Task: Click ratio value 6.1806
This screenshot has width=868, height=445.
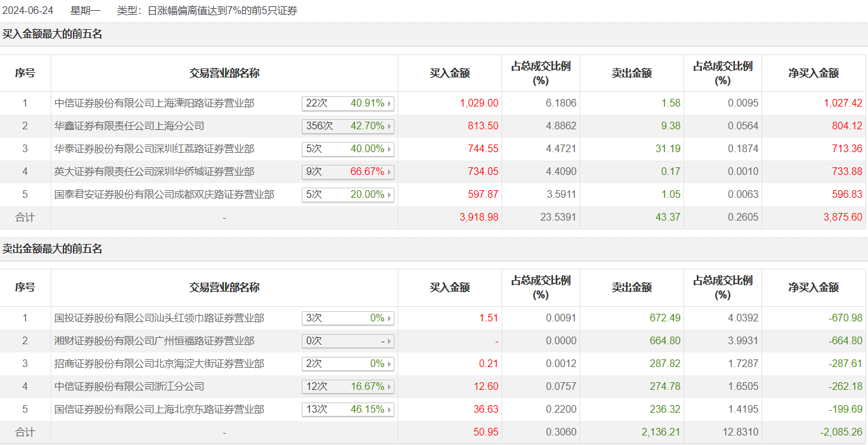Action: (561, 103)
